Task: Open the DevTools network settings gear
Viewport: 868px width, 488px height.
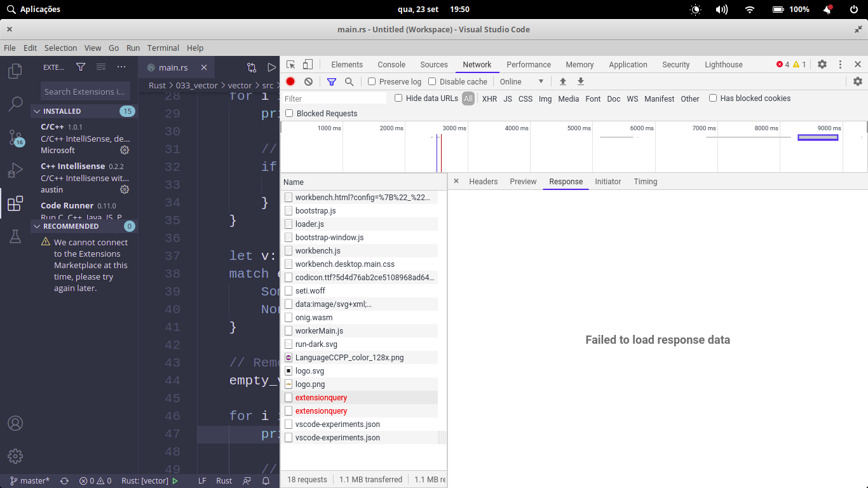Action: tap(858, 81)
